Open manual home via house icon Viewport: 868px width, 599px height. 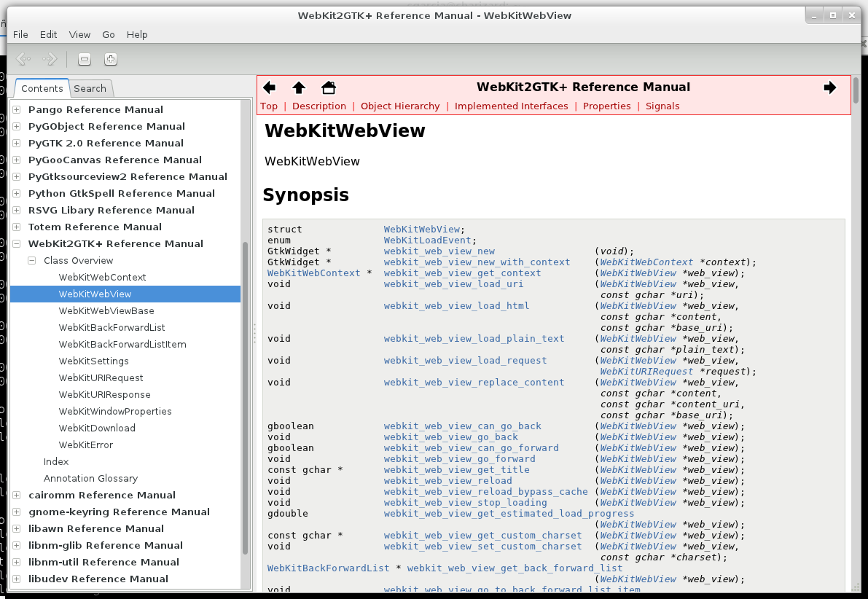(329, 87)
